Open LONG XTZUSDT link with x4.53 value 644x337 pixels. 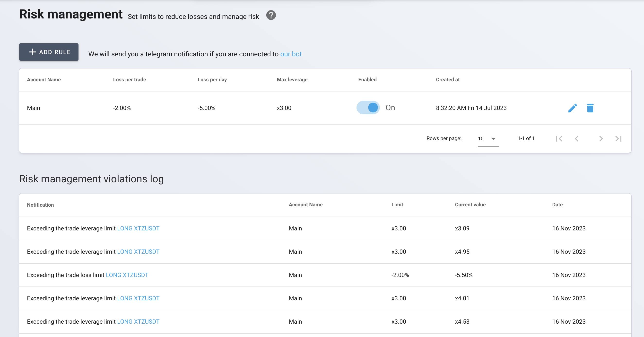138,321
